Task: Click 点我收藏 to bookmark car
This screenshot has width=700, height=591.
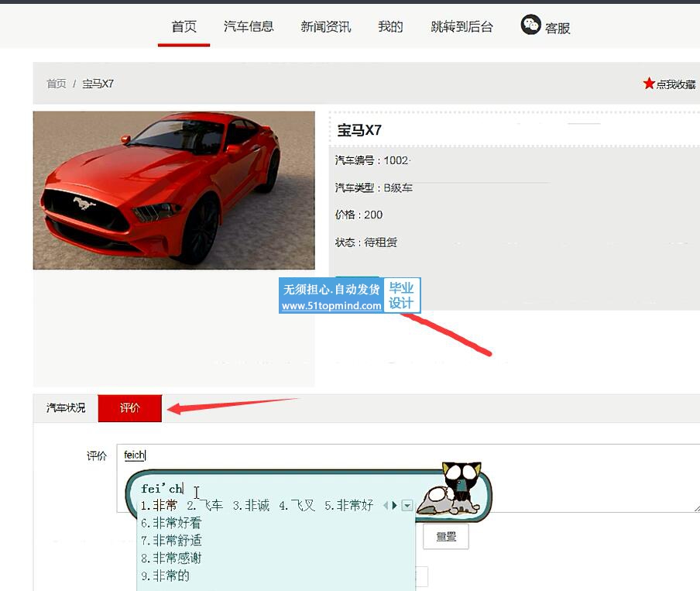Action: coord(675,84)
